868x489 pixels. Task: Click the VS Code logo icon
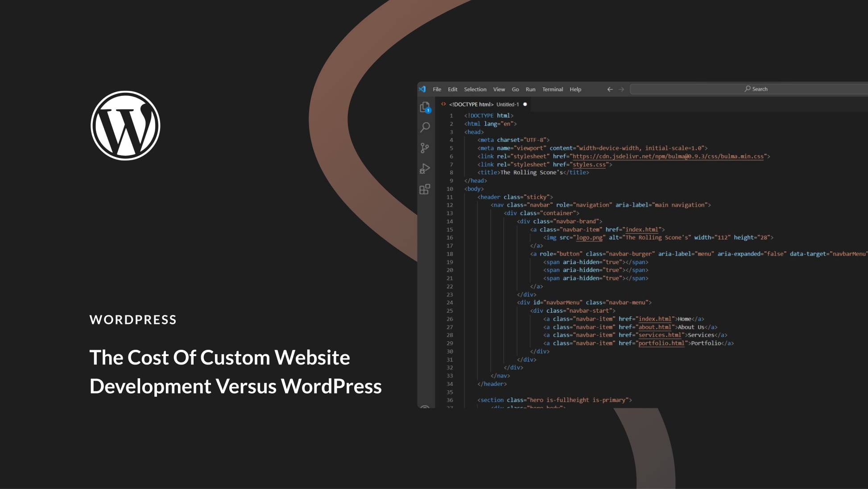(423, 89)
